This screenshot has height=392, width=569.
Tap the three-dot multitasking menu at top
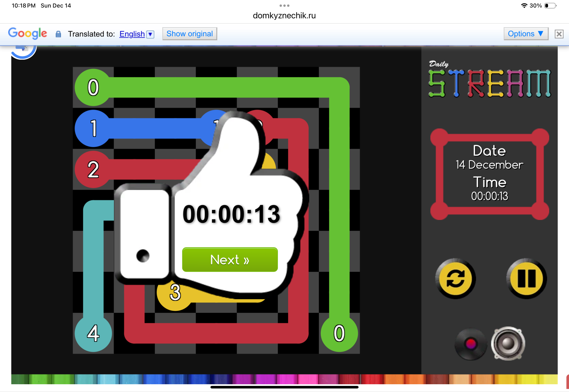(284, 5)
